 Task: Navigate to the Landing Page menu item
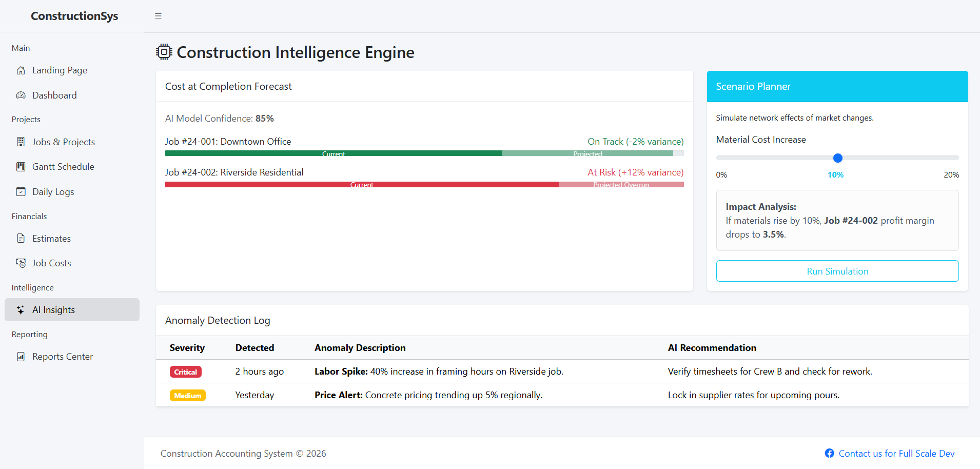tap(60, 70)
